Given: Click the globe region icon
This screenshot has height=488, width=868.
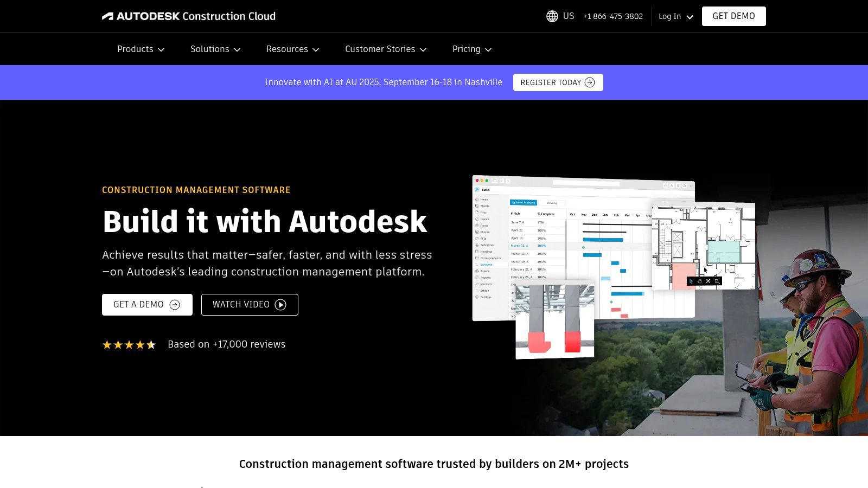Looking at the screenshot, I should [x=552, y=16].
